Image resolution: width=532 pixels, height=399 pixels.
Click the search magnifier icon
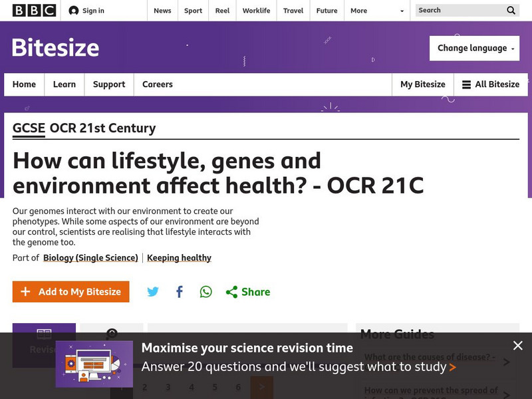point(511,11)
